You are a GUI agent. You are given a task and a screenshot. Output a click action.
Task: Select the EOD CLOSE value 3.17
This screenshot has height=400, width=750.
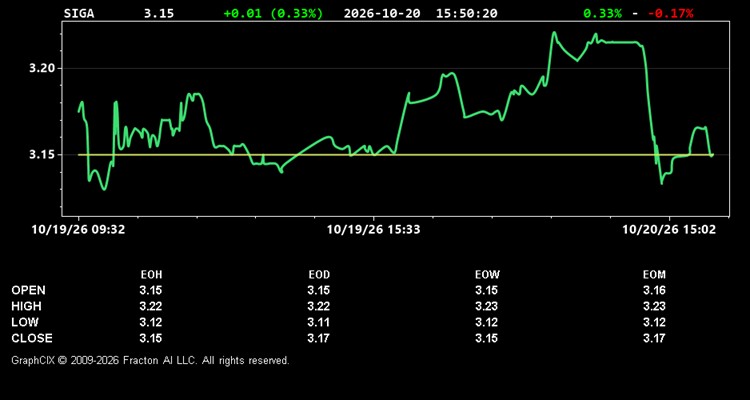[319, 338]
